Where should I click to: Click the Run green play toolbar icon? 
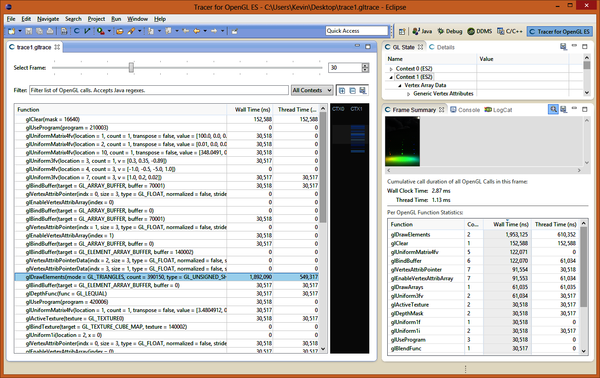[101, 31]
